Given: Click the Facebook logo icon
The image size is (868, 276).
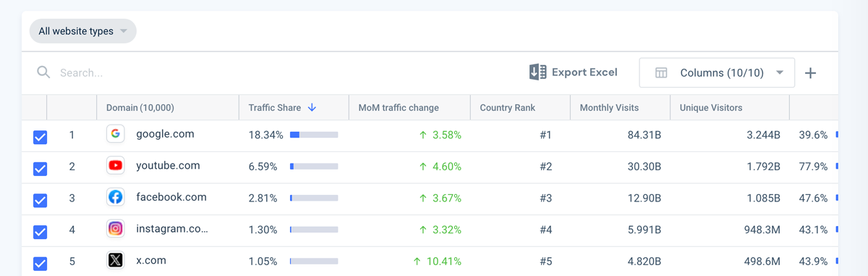Looking at the screenshot, I should coord(115,197).
